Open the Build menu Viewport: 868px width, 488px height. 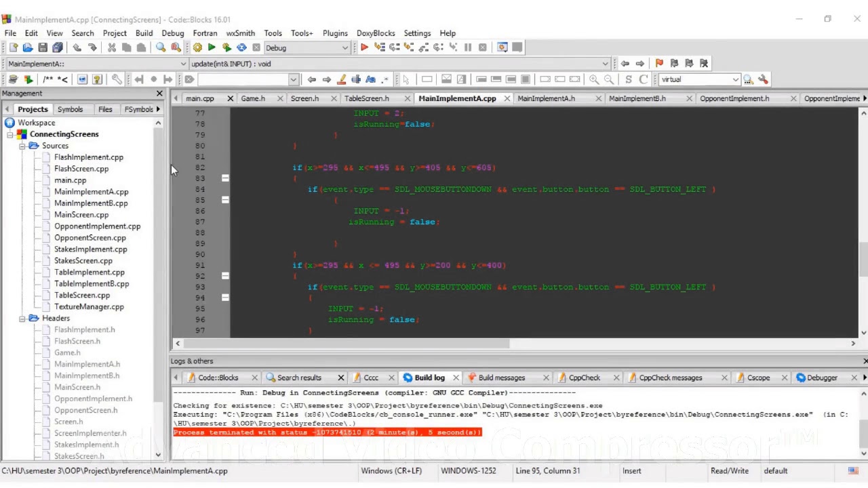click(144, 33)
